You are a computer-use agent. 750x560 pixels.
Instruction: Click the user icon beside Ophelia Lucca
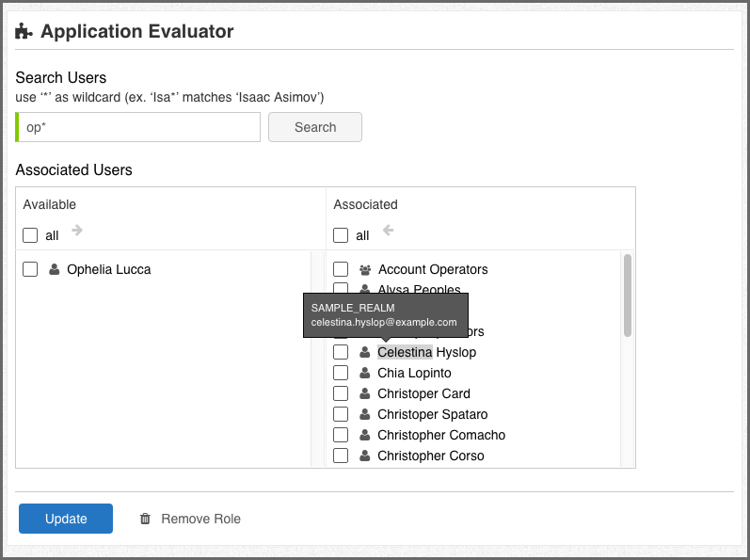click(54, 270)
